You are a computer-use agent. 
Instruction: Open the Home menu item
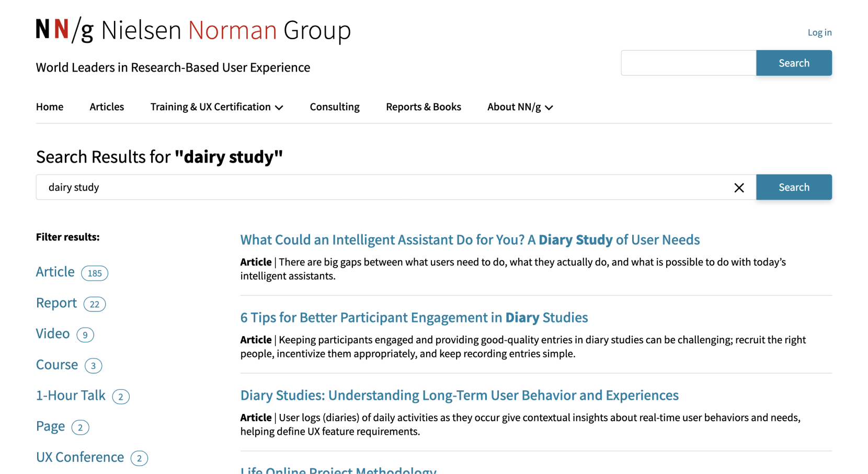[49, 107]
